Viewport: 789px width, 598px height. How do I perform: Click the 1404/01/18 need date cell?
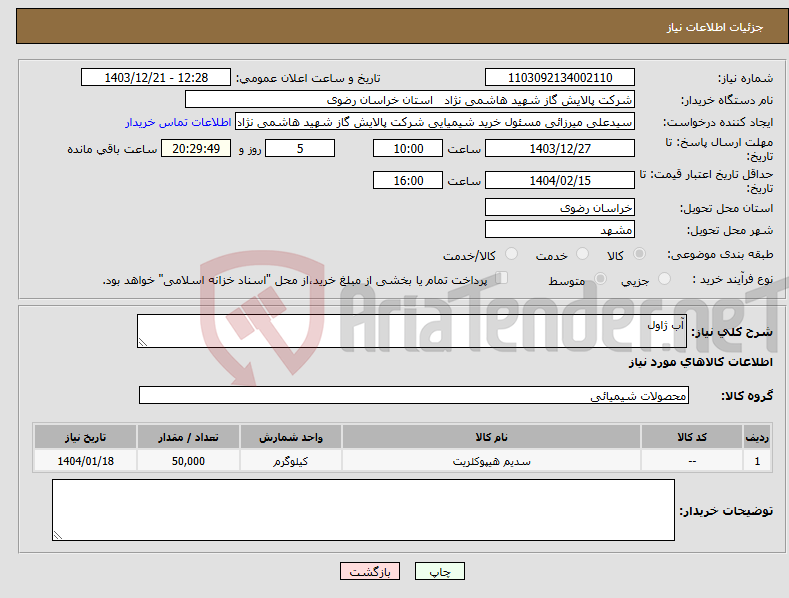coord(86,461)
